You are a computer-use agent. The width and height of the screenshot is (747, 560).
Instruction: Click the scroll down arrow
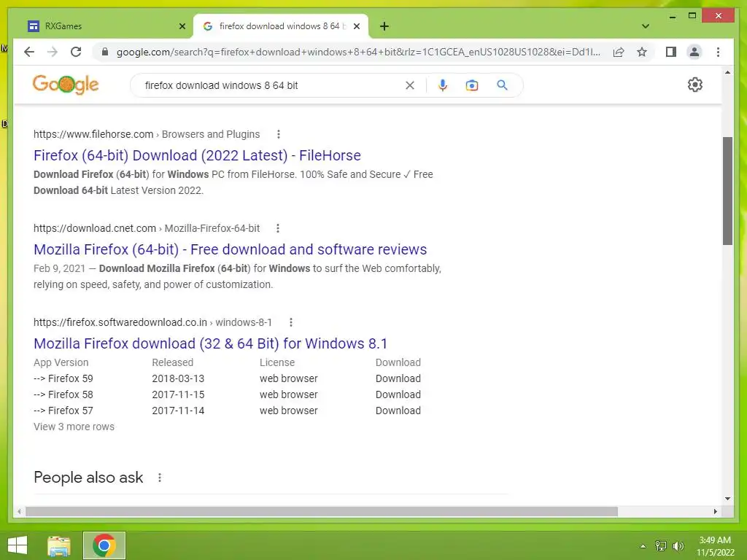[727, 499]
